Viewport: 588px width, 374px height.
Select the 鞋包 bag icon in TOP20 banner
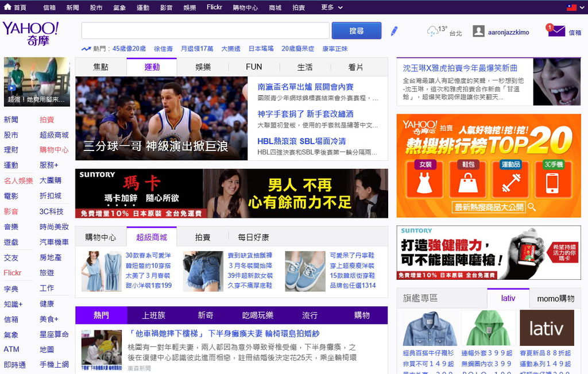pos(469,179)
